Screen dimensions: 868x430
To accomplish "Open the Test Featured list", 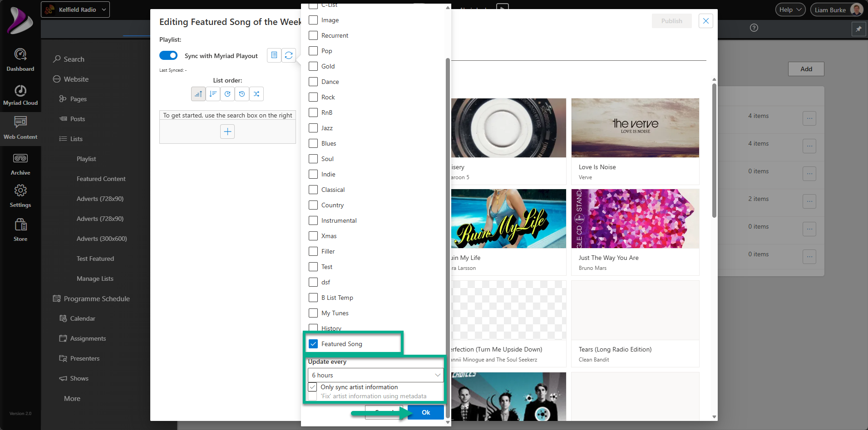I will [95, 259].
